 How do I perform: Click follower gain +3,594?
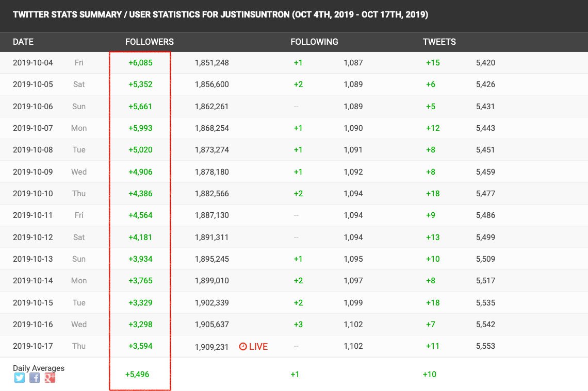[141, 346]
